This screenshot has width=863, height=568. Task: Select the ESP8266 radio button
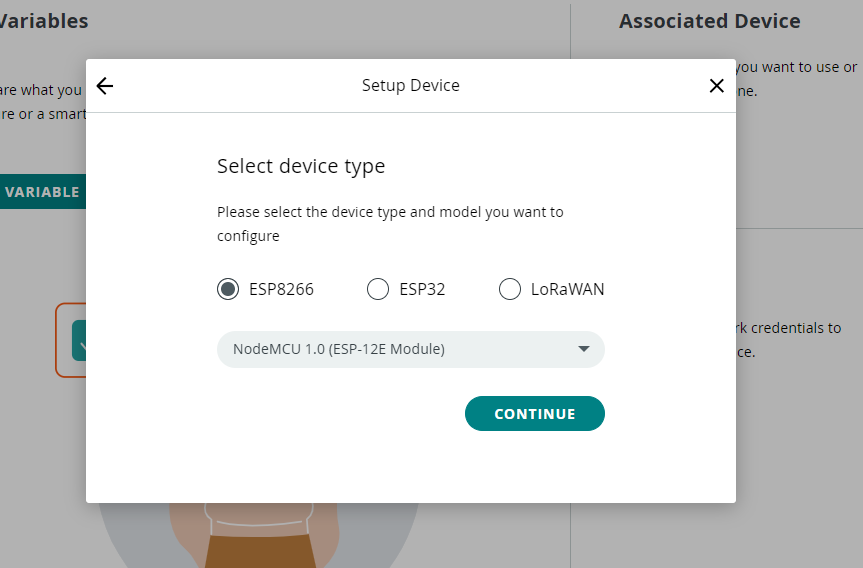click(x=229, y=289)
